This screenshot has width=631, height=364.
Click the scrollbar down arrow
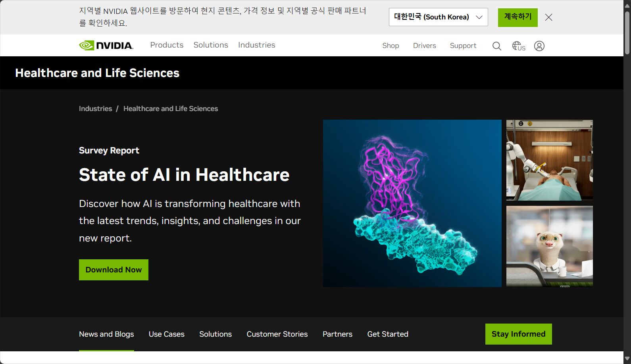627,359
